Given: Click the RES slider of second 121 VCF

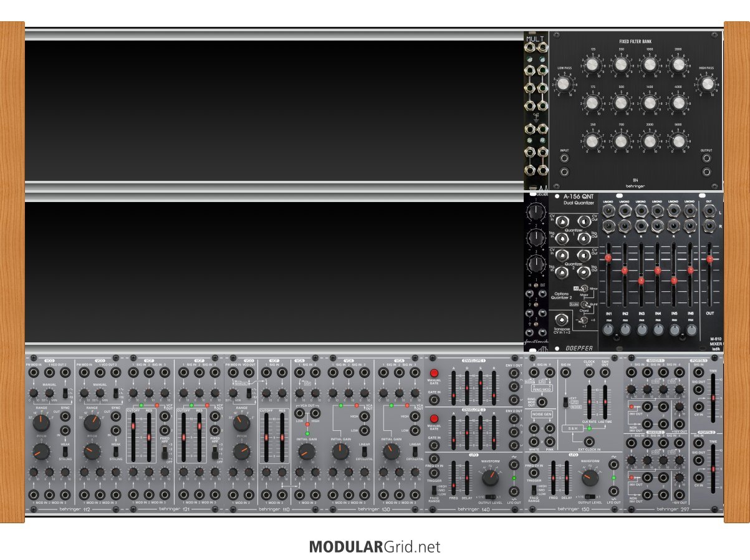Looking at the screenshot, I should click(200, 437).
